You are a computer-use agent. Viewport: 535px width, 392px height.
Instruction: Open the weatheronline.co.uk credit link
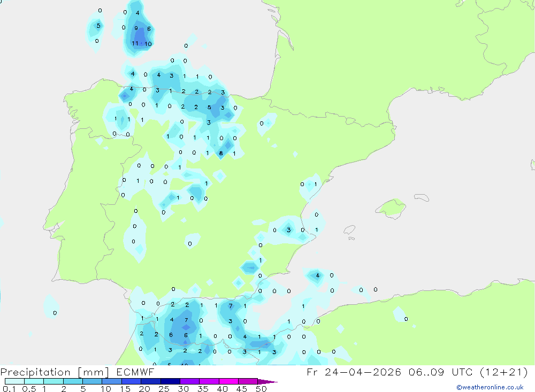(x=490, y=387)
